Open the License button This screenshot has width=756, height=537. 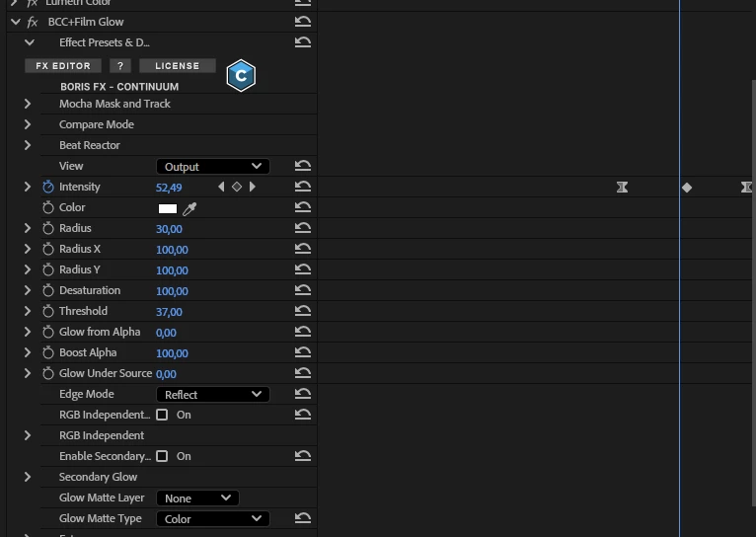click(x=178, y=65)
